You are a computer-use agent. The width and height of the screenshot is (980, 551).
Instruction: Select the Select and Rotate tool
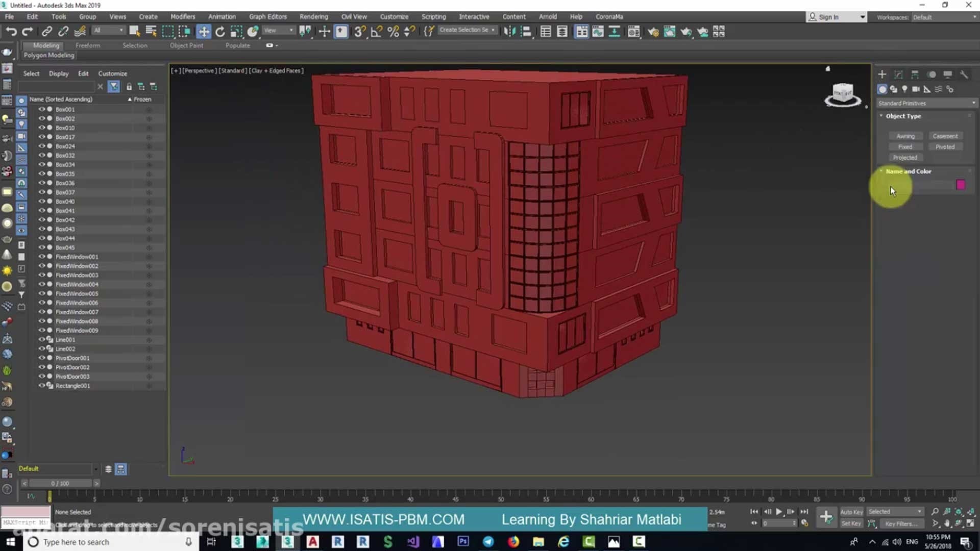click(220, 32)
